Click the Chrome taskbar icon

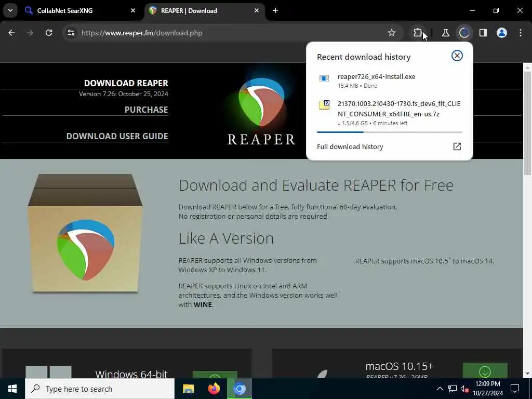[240, 389]
